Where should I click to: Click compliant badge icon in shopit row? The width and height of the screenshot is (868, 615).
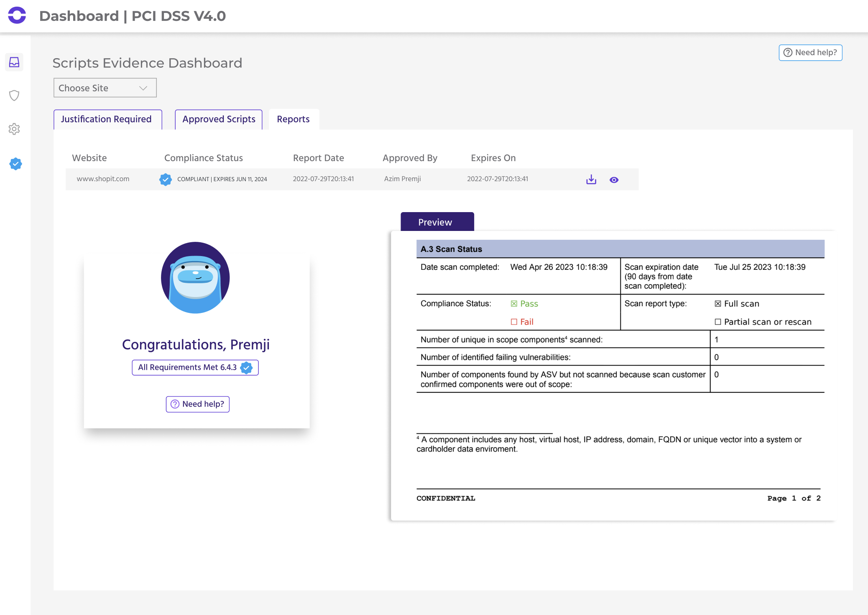pos(166,179)
